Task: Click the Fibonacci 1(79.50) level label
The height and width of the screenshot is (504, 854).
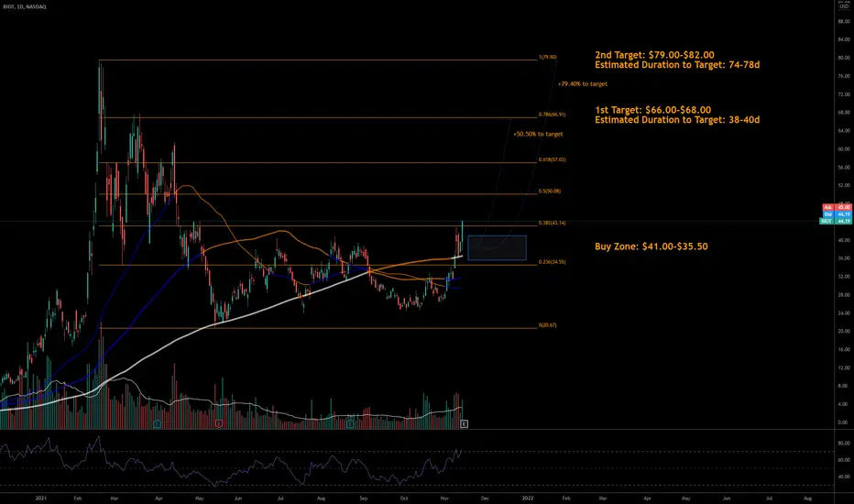Action: coord(548,57)
